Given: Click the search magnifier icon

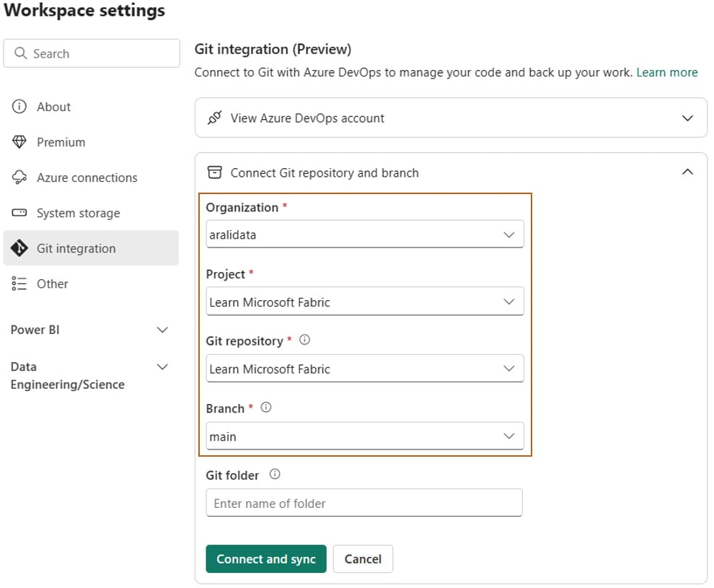Looking at the screenshot, I should (20, 53).
